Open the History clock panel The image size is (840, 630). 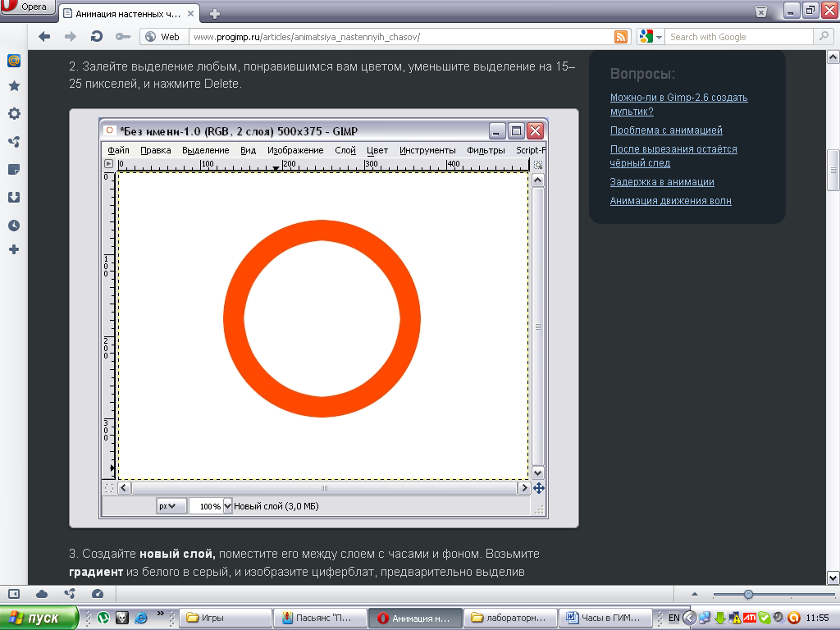coord(15,225)
